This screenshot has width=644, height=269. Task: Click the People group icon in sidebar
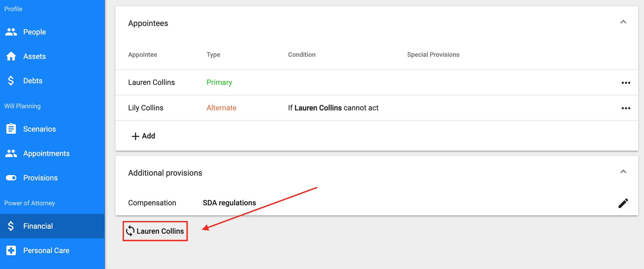tap(11, 32)
